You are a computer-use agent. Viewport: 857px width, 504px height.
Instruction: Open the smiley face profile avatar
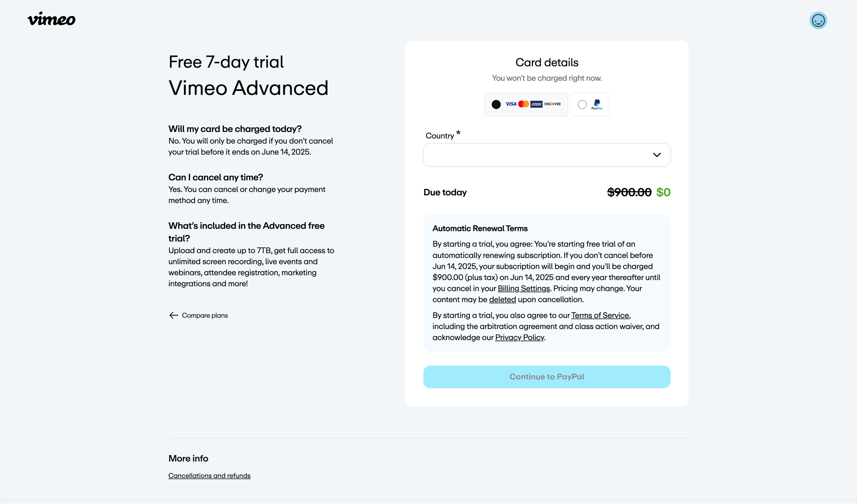click(818, 20)
